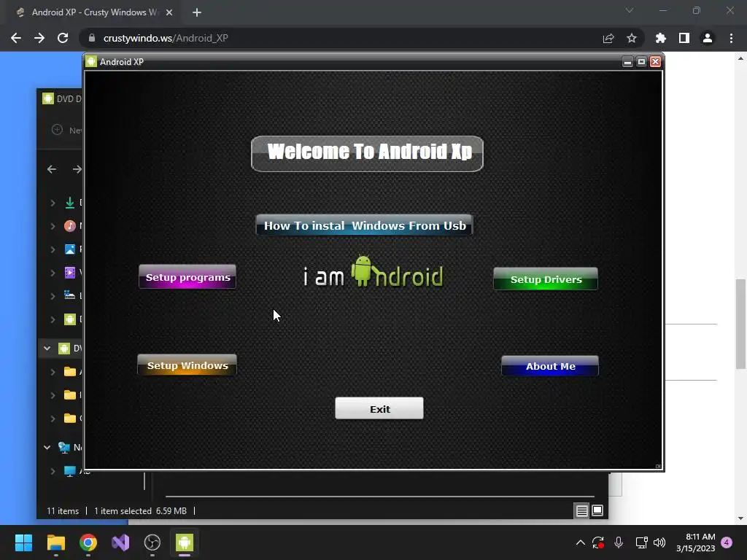Open the notification count badge
Image resolution: width=747 pixels, height=560 pixels.
click(x=727, y=542)
